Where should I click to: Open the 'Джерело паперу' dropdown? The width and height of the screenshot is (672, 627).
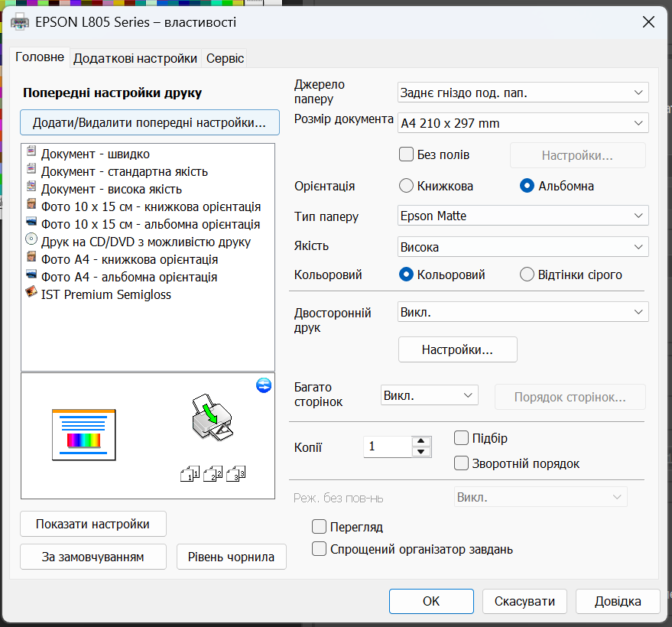tap(523, 93)
